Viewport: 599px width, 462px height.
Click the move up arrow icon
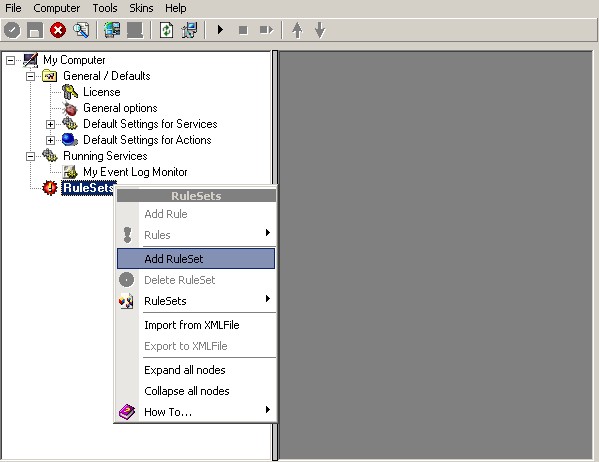click(297, 30)
